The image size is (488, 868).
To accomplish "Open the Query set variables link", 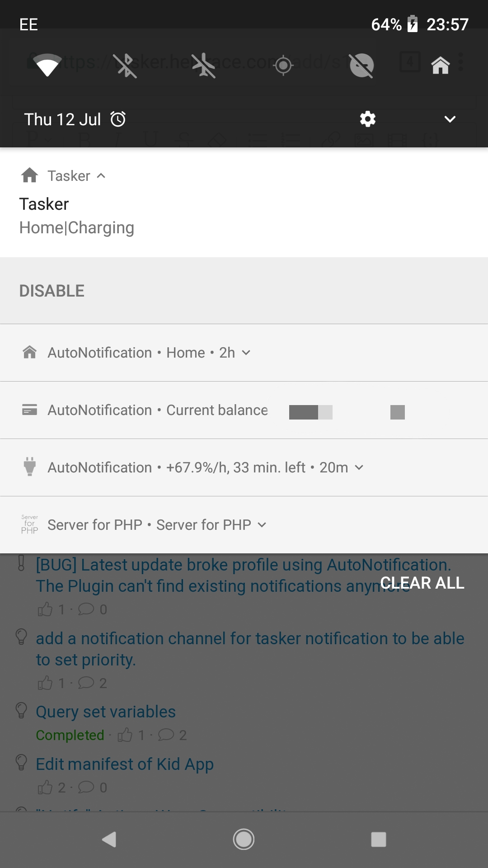I will coord(106,712).
